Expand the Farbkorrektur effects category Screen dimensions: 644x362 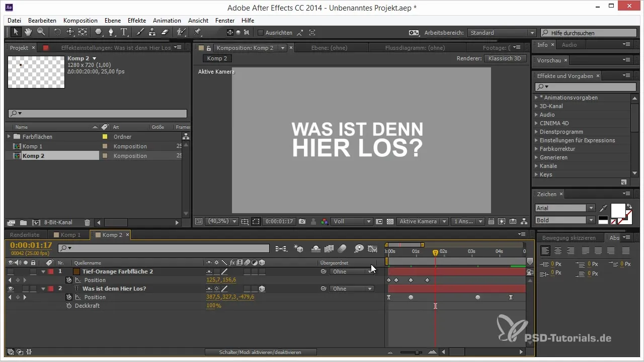536,149
